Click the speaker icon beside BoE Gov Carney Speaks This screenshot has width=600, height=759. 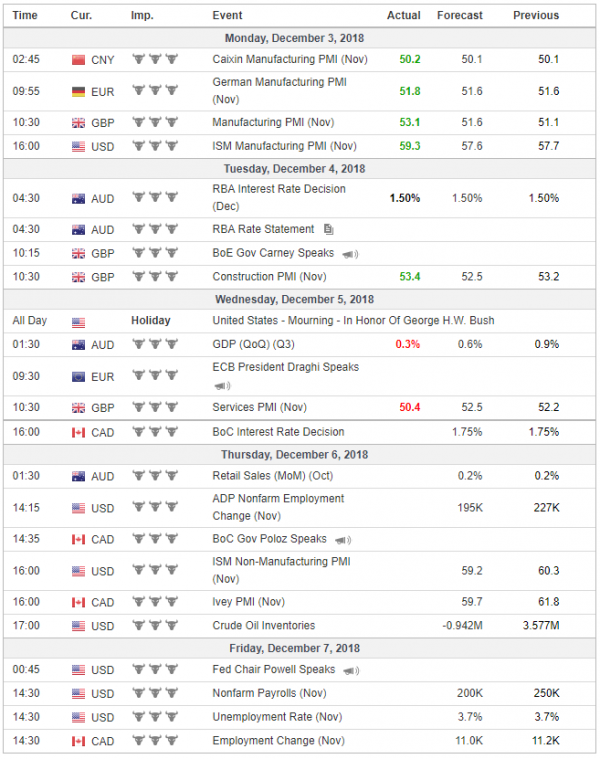click(x=350, y=254)
